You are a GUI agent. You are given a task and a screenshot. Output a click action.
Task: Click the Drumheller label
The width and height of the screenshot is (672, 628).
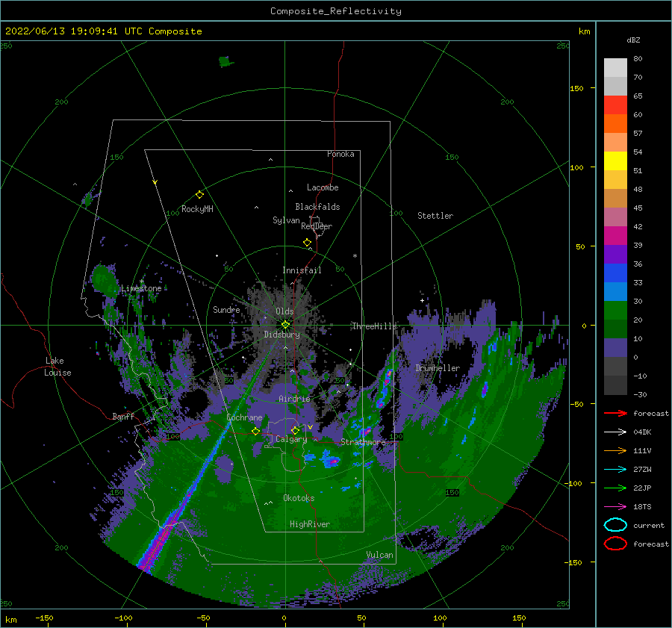pos(437,368)
